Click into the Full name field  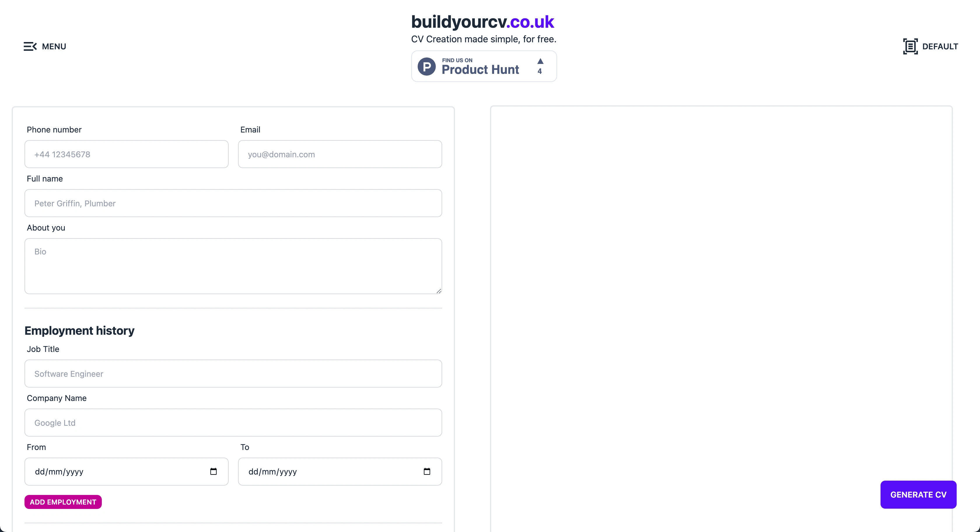[x=233, y=203]
